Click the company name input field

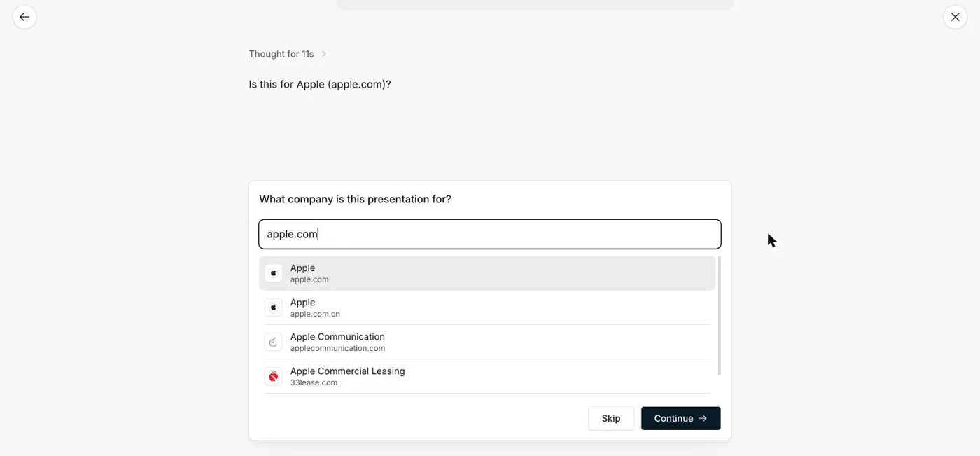tap(490, 234)
